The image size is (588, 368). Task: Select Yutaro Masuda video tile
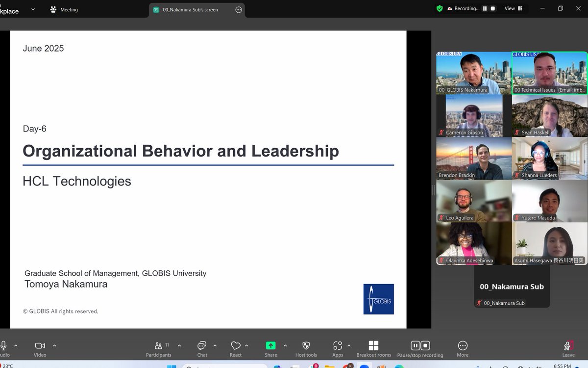tap(549, 201)
